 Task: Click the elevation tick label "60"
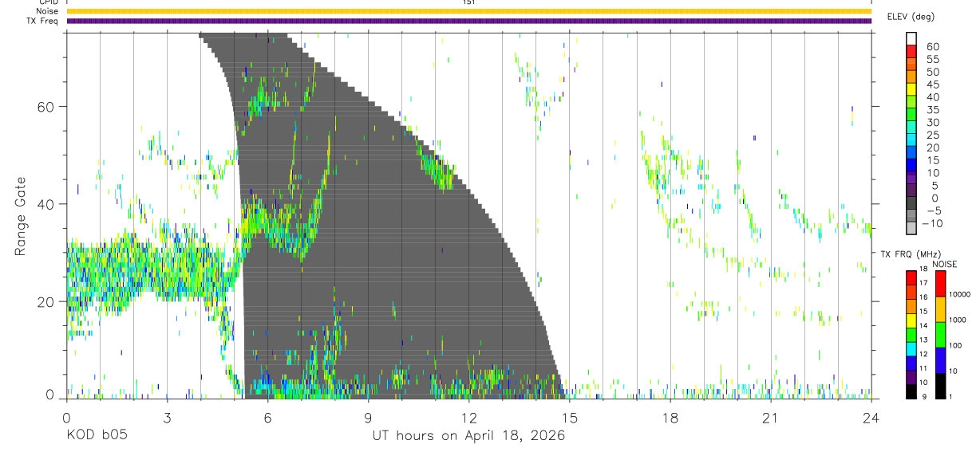click(x=932, y=47)
